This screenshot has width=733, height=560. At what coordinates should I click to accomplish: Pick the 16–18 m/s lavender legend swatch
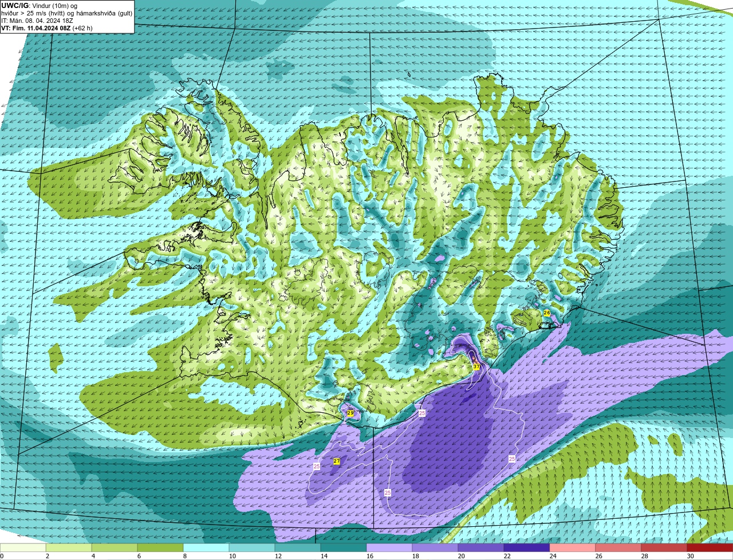389,548
